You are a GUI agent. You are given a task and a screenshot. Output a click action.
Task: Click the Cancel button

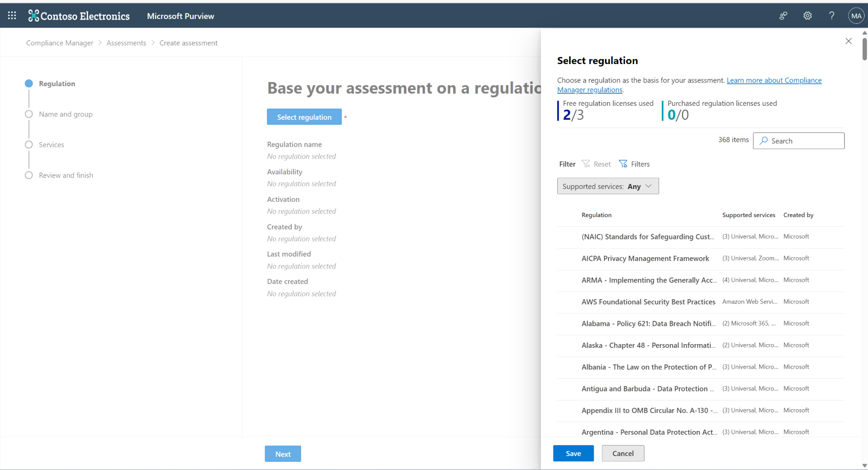[x=623, y=454]
